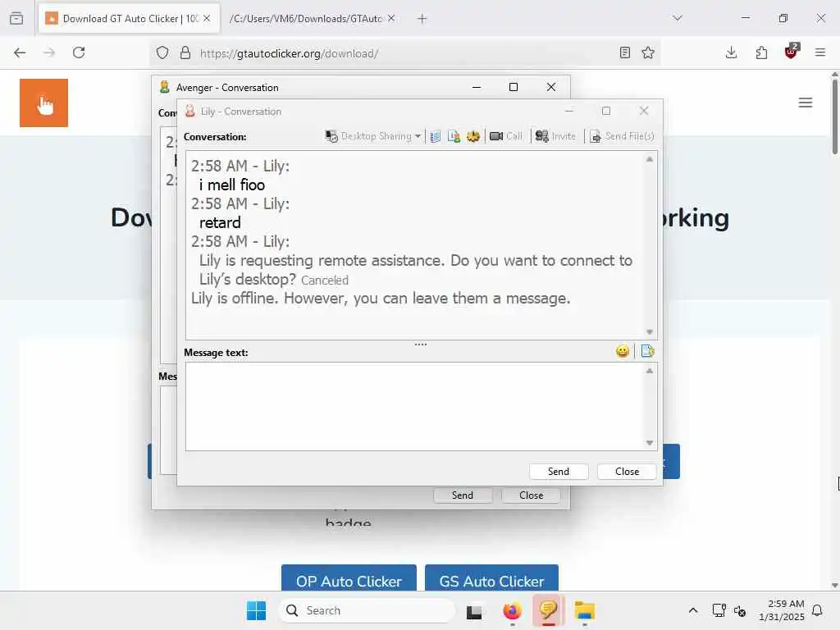Screen dimensions: 840x630
Task: Click inside the Message text box
Action: (415, 406)
